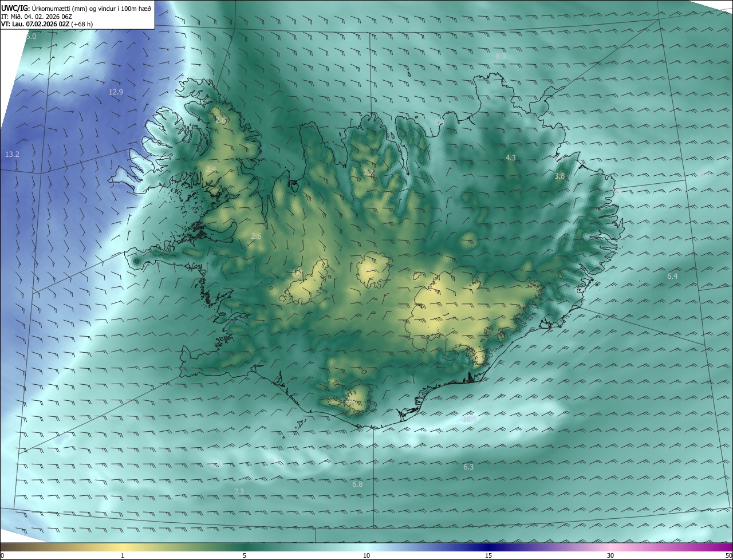The width and height of the screenshot is (733, 560).
Task: Click the 6.3 value on the map
Action: tap(468, 467)
